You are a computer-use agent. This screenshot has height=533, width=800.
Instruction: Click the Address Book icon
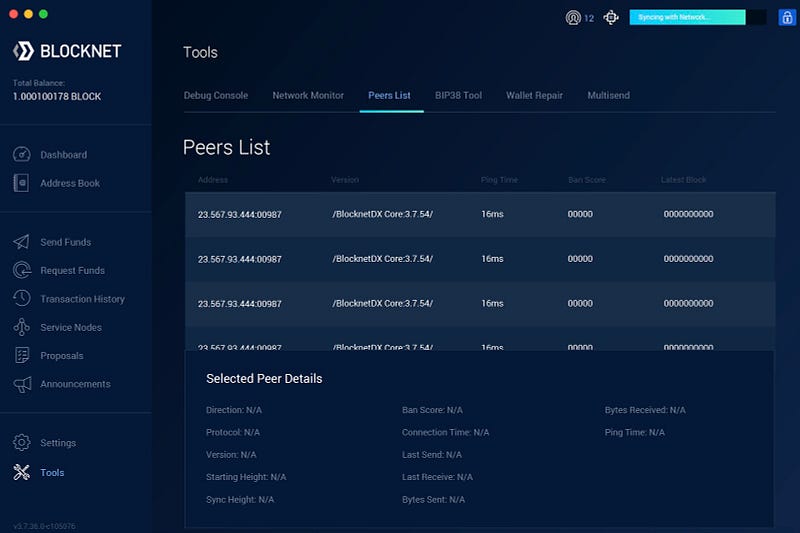point(21,183)
